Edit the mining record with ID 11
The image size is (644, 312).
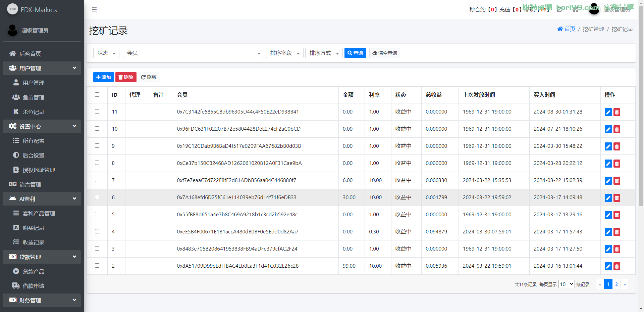click(x=608, y=112)
